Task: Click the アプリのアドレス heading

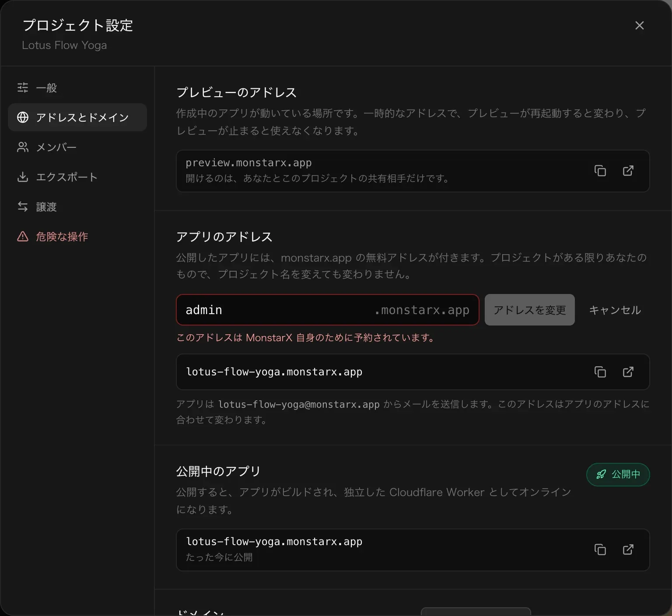Action: click(224, 237)
